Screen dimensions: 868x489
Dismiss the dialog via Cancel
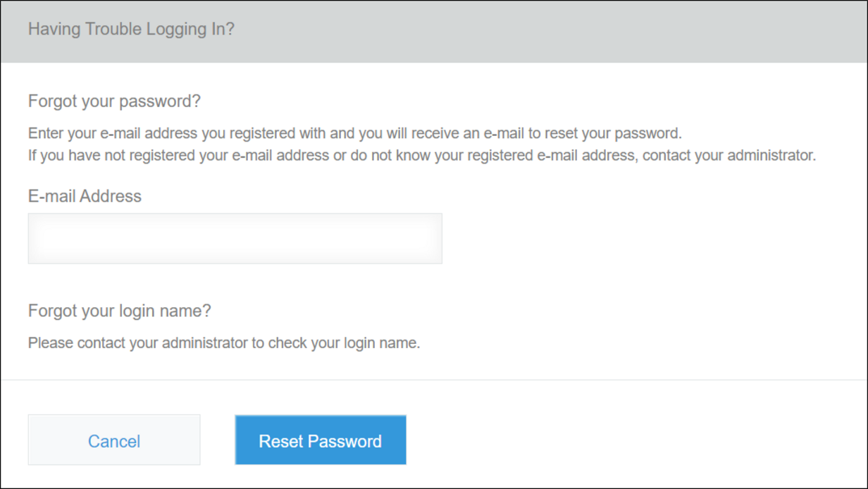coord(113,440)
